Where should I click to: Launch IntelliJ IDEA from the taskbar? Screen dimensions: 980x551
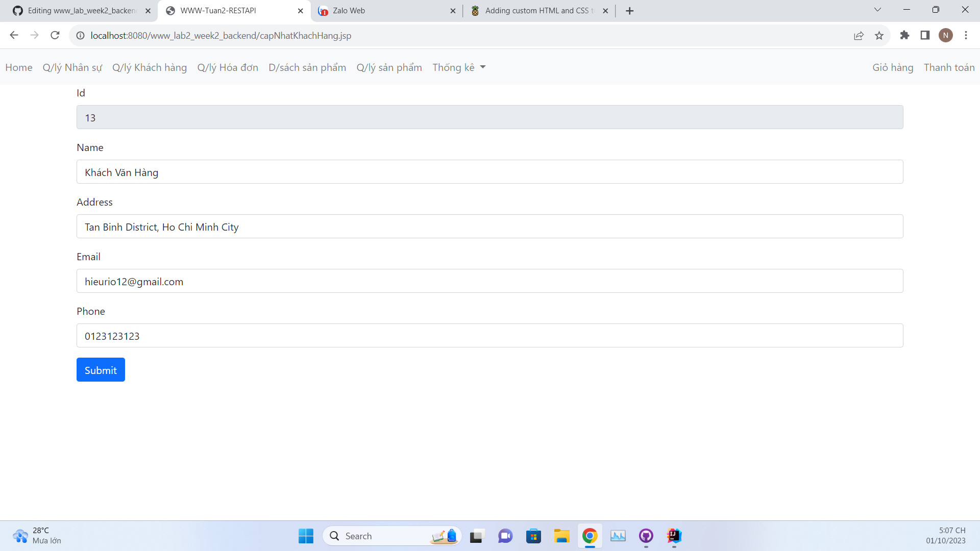pos(674,536)
